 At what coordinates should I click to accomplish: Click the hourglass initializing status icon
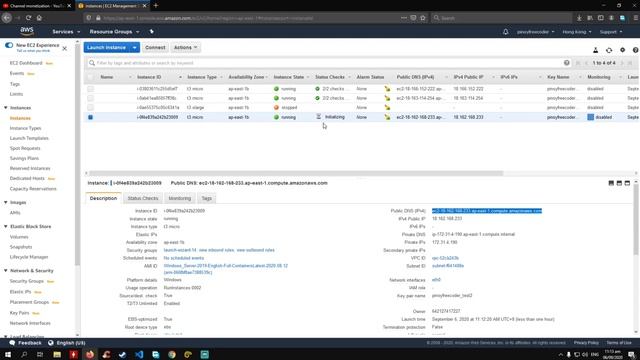pyautogui.click(x=319, y=117)
